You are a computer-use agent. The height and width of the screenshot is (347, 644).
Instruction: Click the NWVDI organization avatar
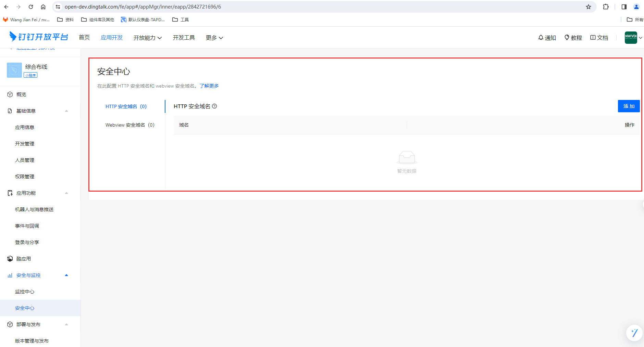click(631, 37)
